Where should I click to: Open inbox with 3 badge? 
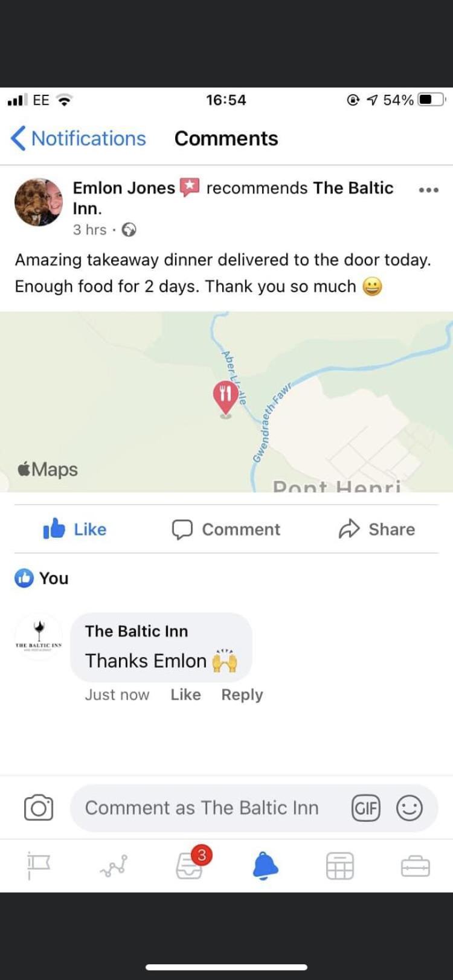(190, 865)
